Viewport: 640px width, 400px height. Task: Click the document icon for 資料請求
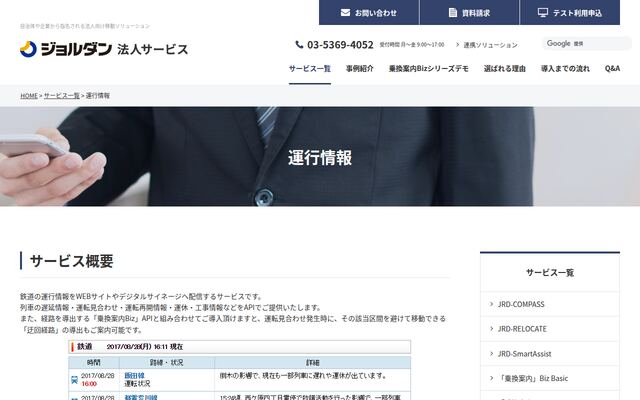(x=453, y=13)
